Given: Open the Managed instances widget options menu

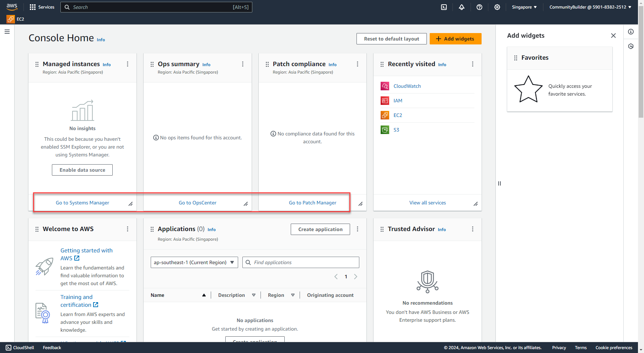Looking at the screenshot, I should [x=128, y=64].
